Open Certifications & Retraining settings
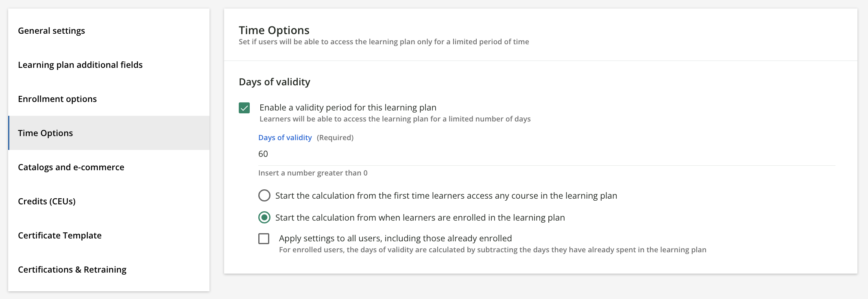 tap(72, 269)
